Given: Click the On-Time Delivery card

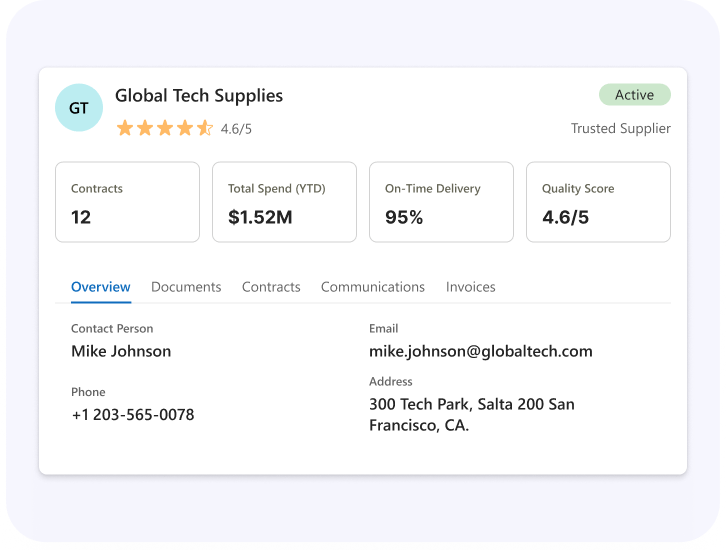Looking at the screenshot, I should tap(441, 202).
